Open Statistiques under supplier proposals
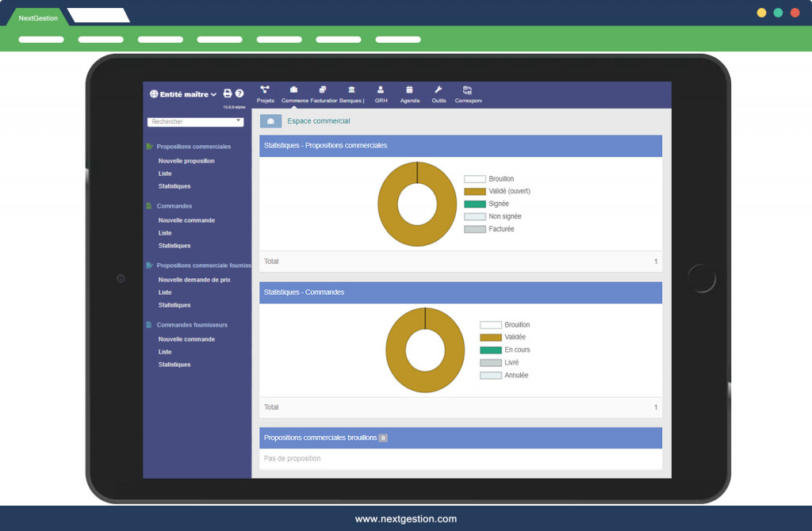812x531 pixels. (x=174, y=305)
